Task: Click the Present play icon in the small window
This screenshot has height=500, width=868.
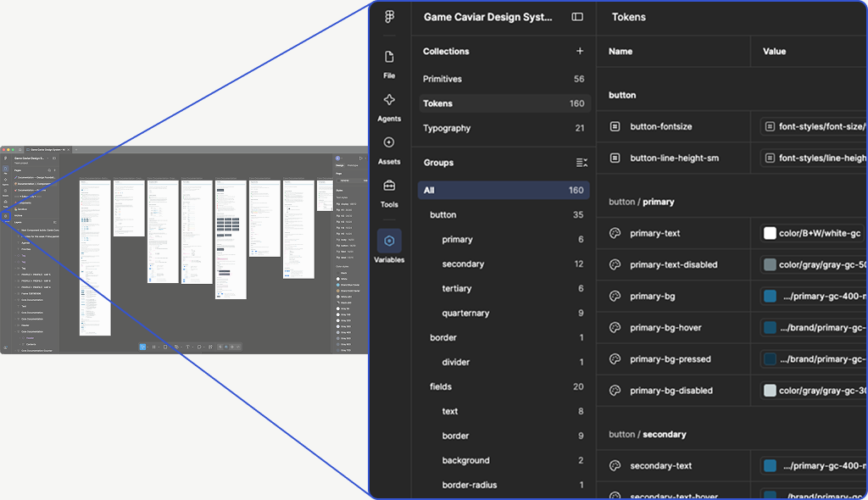Action: coord(360,158)
